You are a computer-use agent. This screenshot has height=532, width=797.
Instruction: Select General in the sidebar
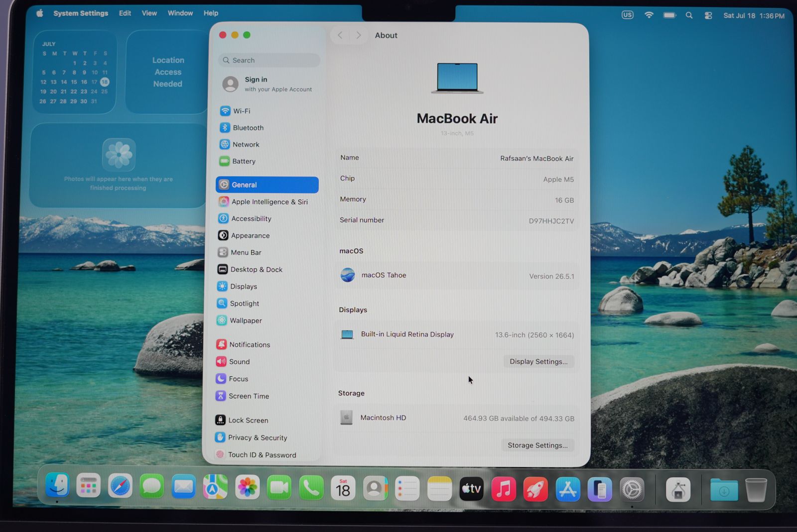click(267, 185)
